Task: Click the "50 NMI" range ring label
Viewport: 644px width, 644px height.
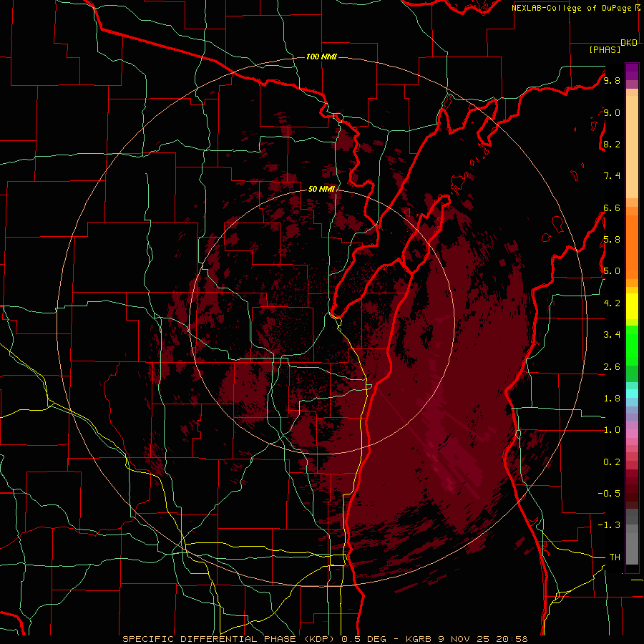Action: (x=321, y=189)
